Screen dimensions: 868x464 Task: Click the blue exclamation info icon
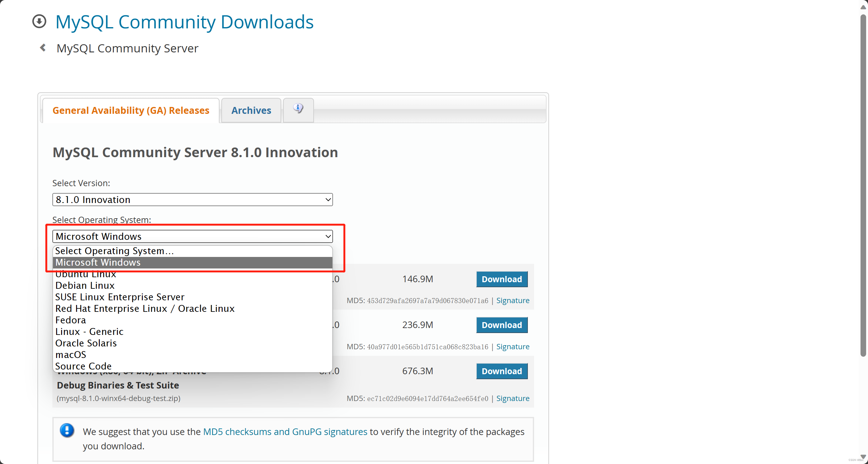[x=67, y=430]
